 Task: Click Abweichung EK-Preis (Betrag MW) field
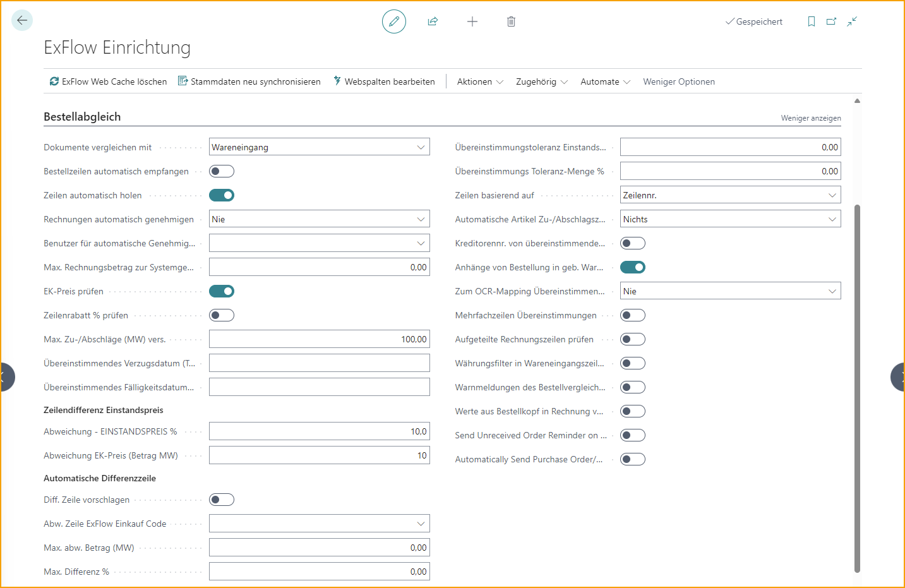pos(320,455)
